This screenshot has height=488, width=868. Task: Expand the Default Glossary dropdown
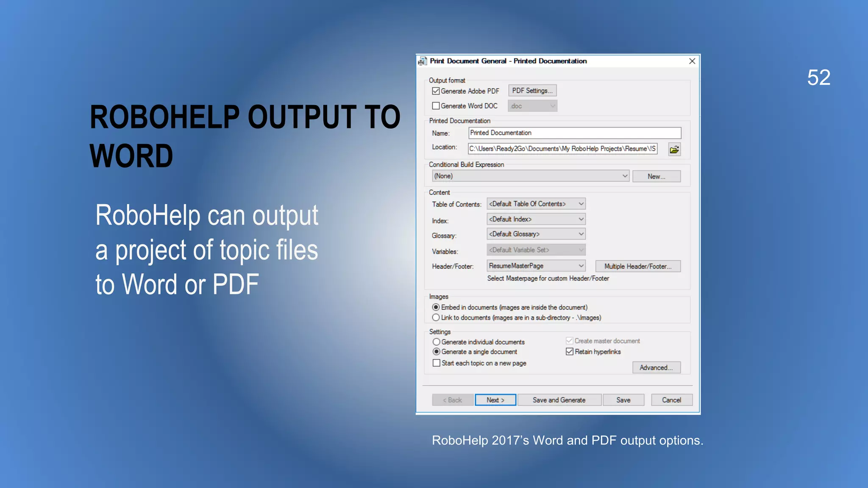coord(536,234)
